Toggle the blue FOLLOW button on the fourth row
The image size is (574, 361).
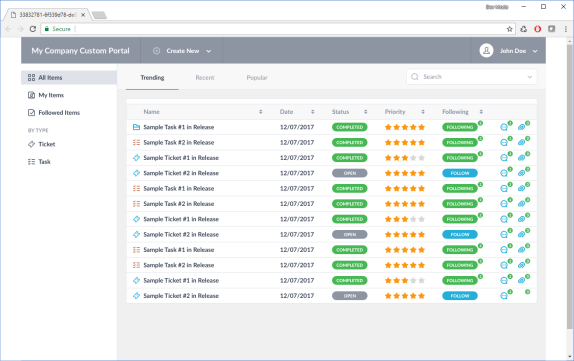pos(460,173)
